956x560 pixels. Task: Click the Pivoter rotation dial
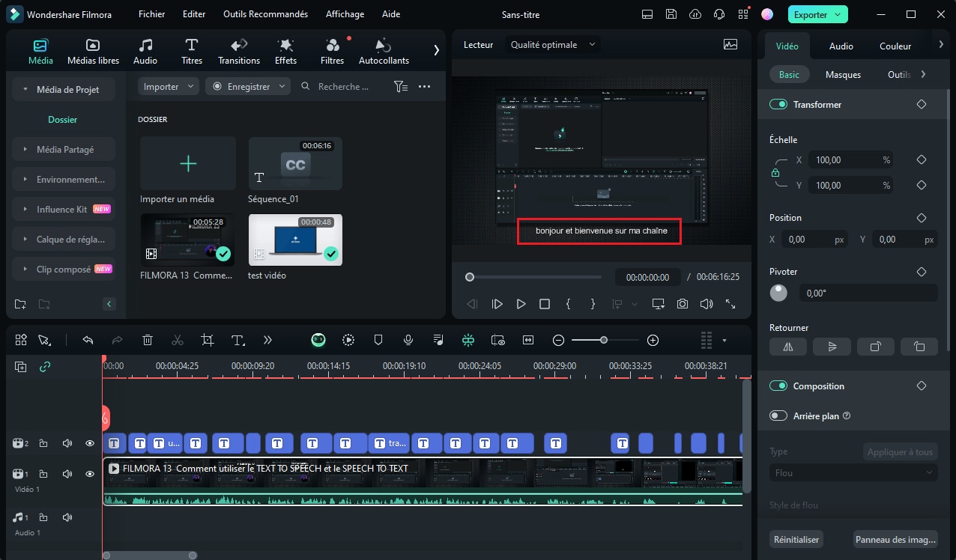click(x=779, y=293)
